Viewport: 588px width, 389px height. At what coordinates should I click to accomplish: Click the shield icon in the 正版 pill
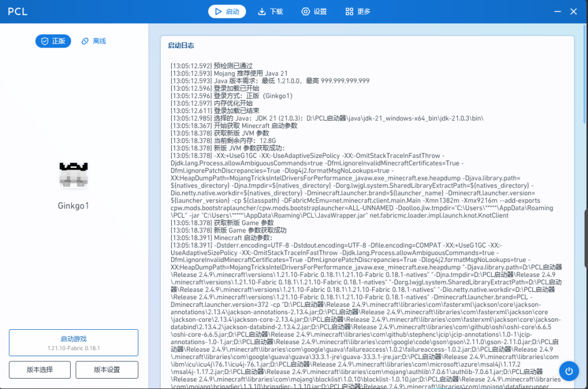(x=44, y=41)
